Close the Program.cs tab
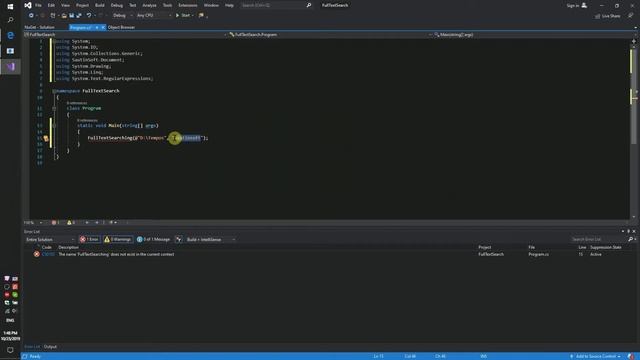The width and height of the screenshot is (640, 360). click(x=103, y=27)
